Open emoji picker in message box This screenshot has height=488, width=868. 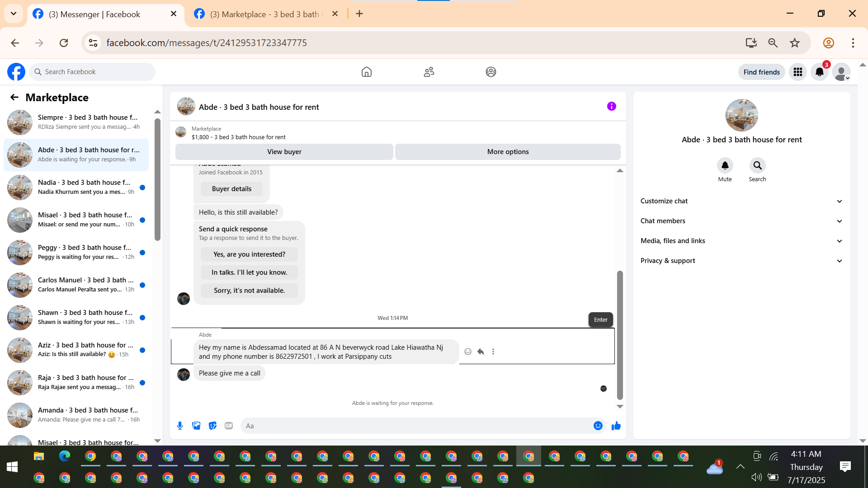pyautogui.click(x=598, y=426)
